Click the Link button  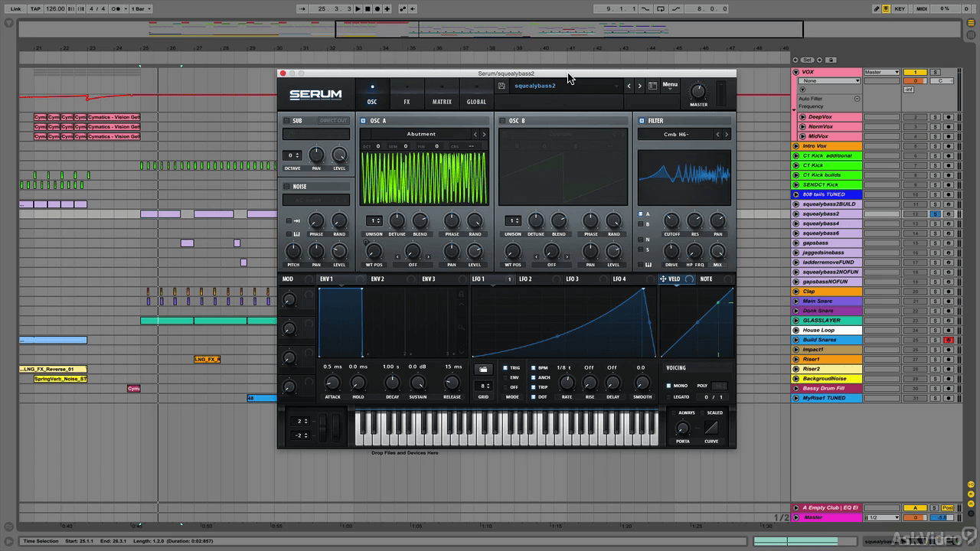[x=15, y=9]
